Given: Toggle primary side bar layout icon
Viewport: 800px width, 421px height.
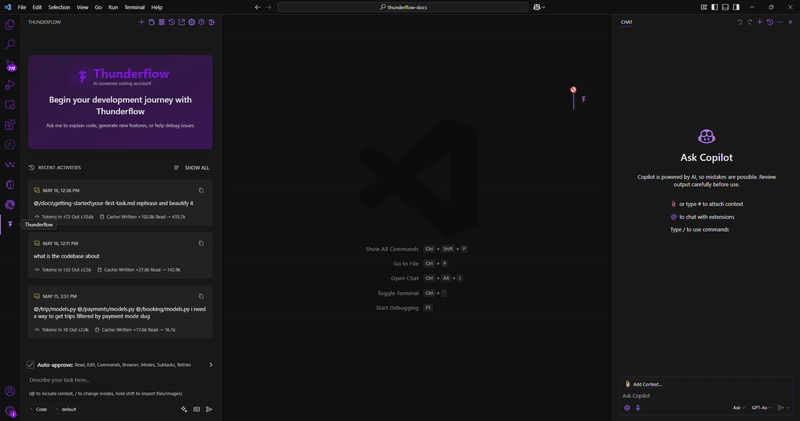Looking at the screenshot, I should (x=715, y=7).
